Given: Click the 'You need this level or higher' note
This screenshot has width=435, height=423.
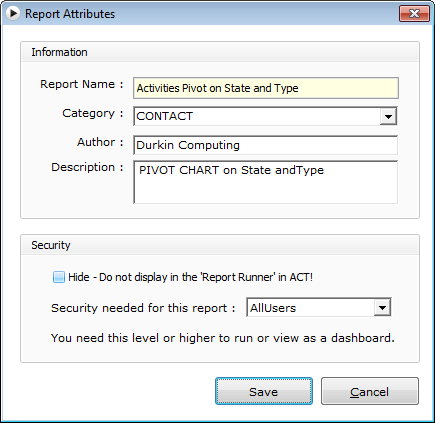Looking at the screenshot, I should coord(223,338).
